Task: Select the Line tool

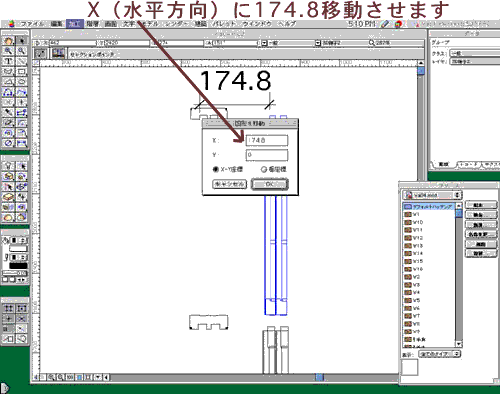Action: [x=21, y=61]
